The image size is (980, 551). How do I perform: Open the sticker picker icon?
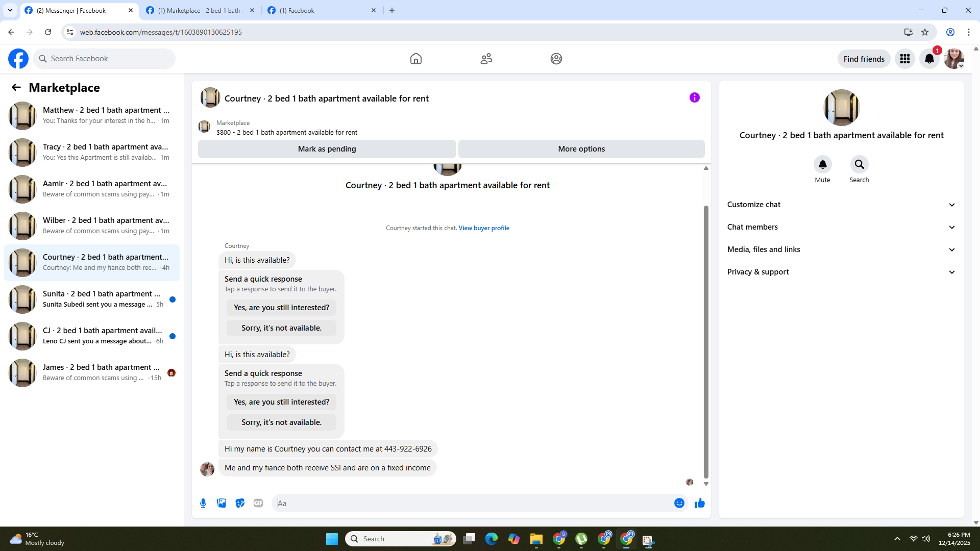[x=240, y=503]
